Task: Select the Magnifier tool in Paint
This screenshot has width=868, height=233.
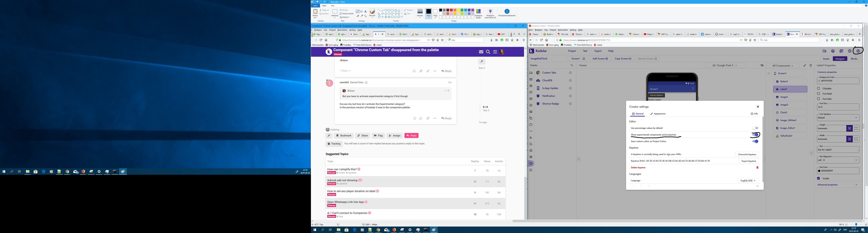Action: (366, 16)
